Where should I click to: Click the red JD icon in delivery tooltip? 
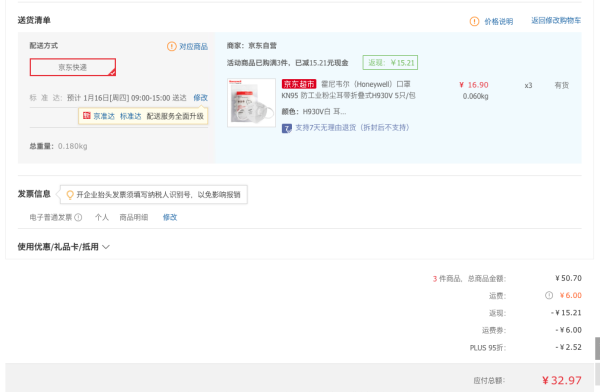click(x=86, y=116)
